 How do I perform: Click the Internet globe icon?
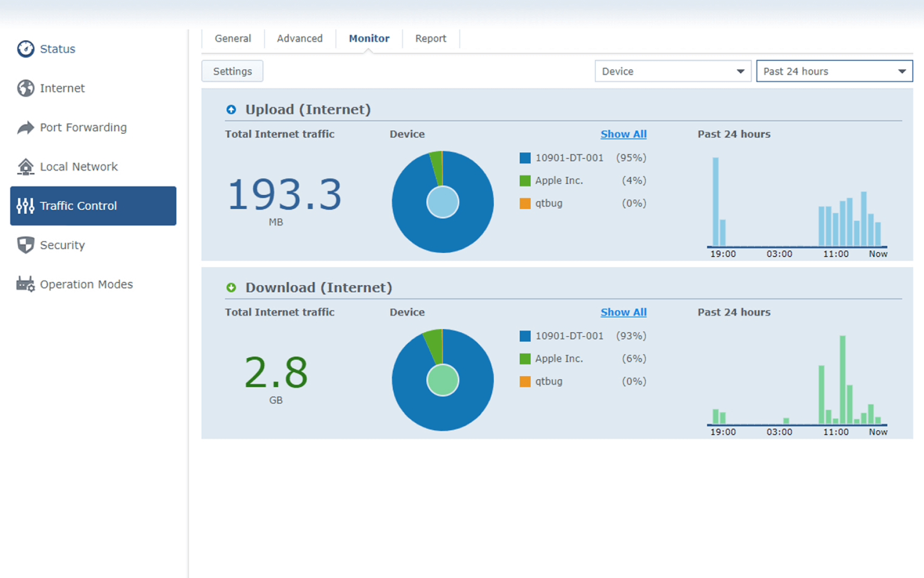tap(25, 88)
